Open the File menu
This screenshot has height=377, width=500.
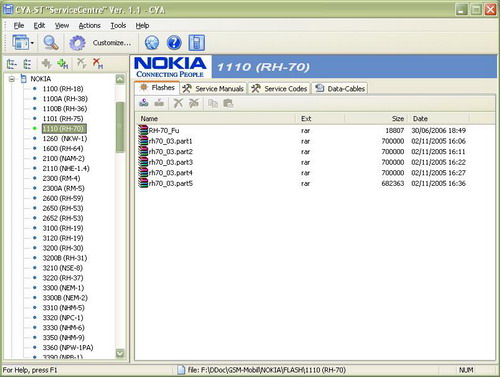(x=19, y=26)
